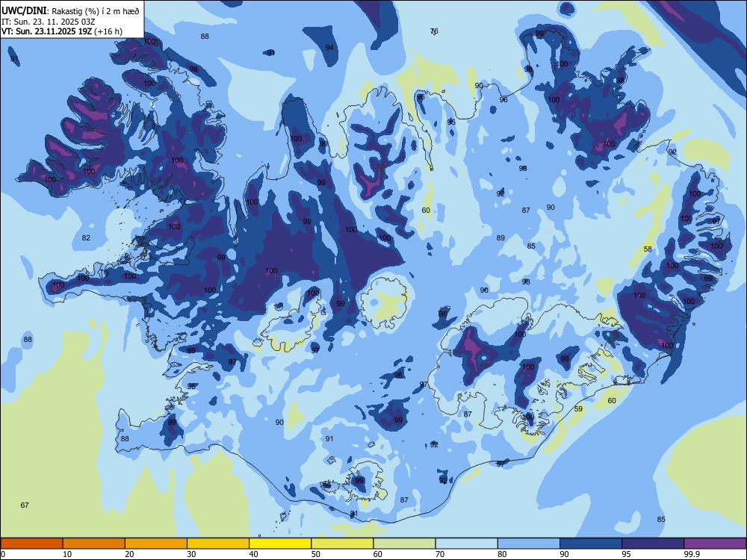Click the bright yellow 40–50 legend swatch

(x=280, y=544)
